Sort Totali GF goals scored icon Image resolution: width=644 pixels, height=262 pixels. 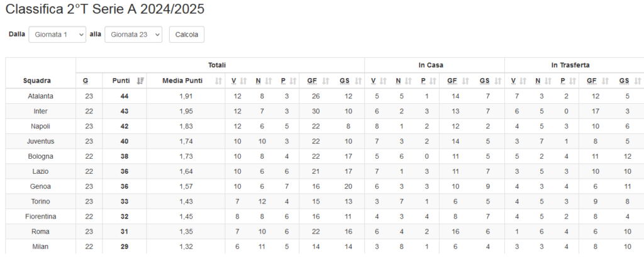tap(326, 81)
